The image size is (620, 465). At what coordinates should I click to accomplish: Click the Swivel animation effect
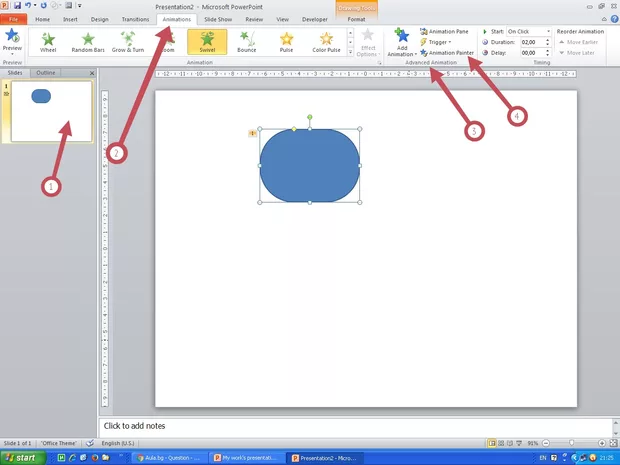pos(207,41)
